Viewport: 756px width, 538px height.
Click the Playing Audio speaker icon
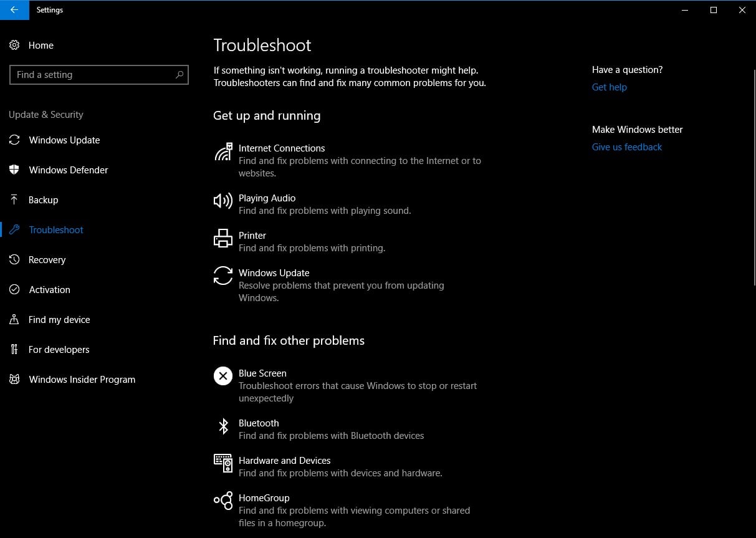[x=222, y=201]
